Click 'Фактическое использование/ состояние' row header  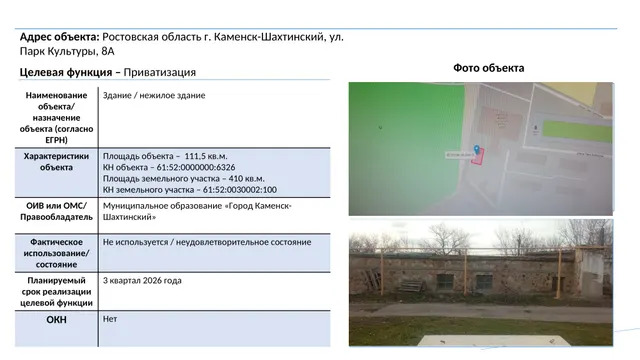point(56,253)
